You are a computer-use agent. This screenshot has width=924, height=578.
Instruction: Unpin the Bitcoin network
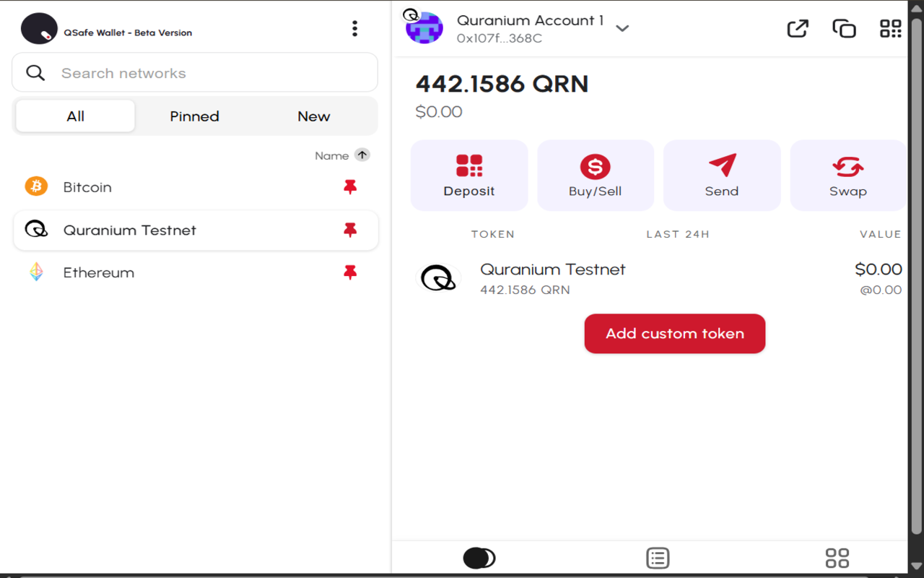pyautogui.click(x=350, y=187)
